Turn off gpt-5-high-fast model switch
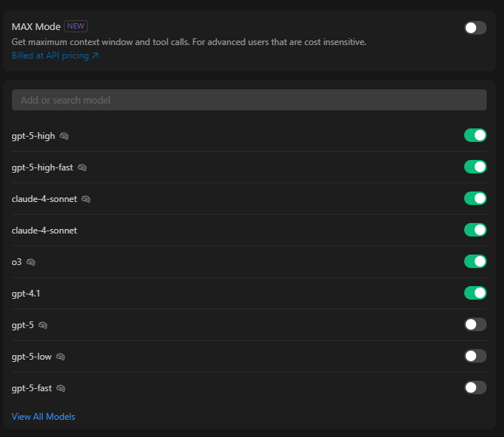Image resolution: width=504 pixels, height=437 pixels. point(475,167)
